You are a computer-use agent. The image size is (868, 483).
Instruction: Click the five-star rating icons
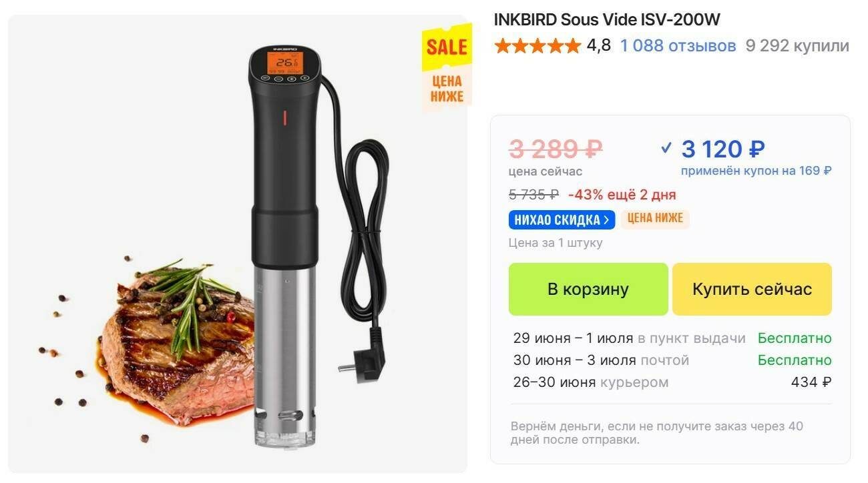537,46
